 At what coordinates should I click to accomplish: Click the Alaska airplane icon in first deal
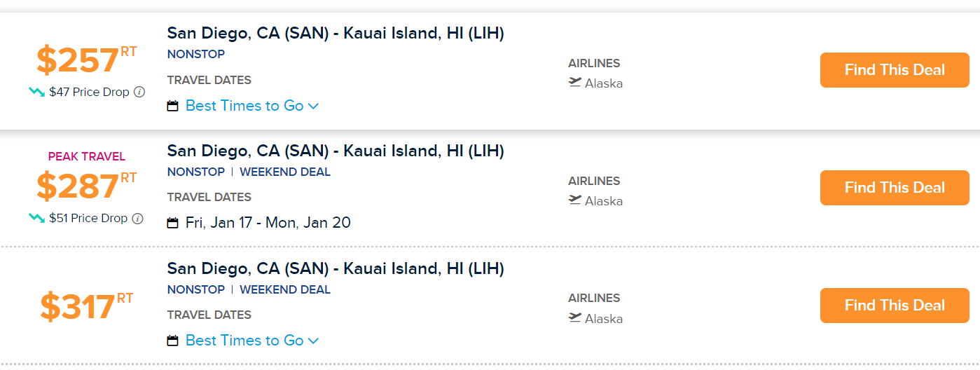(575, 83)
